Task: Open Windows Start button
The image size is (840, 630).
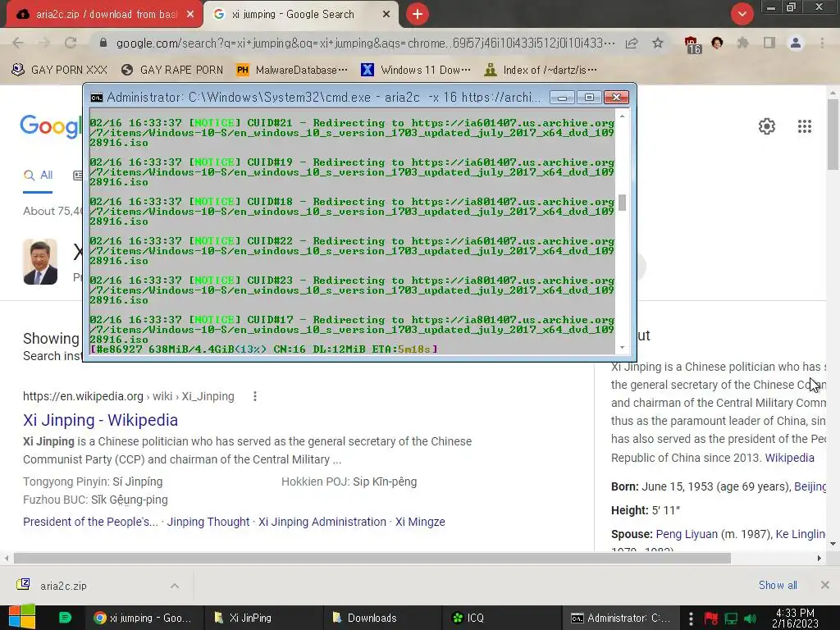Action: [x=22, y=617]
